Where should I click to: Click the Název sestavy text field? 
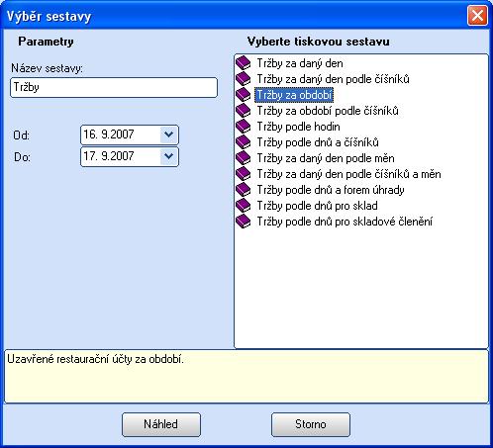114,87
